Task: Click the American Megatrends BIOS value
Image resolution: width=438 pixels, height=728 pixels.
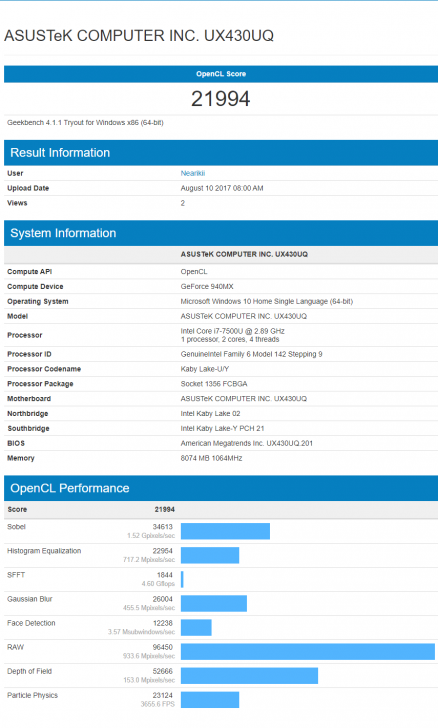Action: (247, 443)
